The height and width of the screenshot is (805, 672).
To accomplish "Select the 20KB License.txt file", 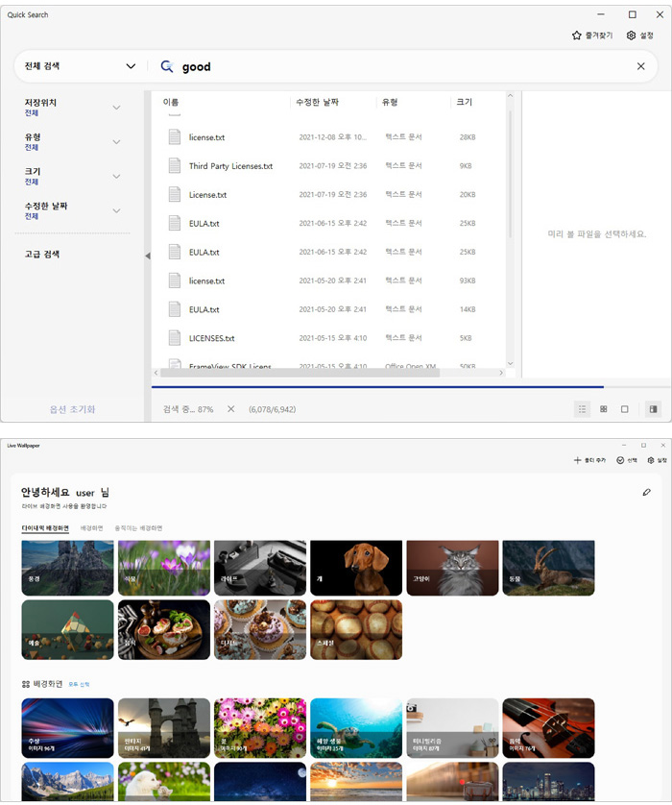I will click(328, 195).
